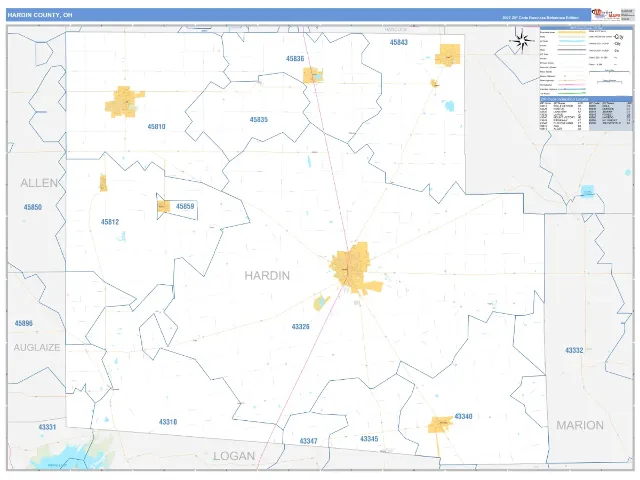Click the ALLEN county label
This screenshot has height=480, width=640.
tap(39, 183)
